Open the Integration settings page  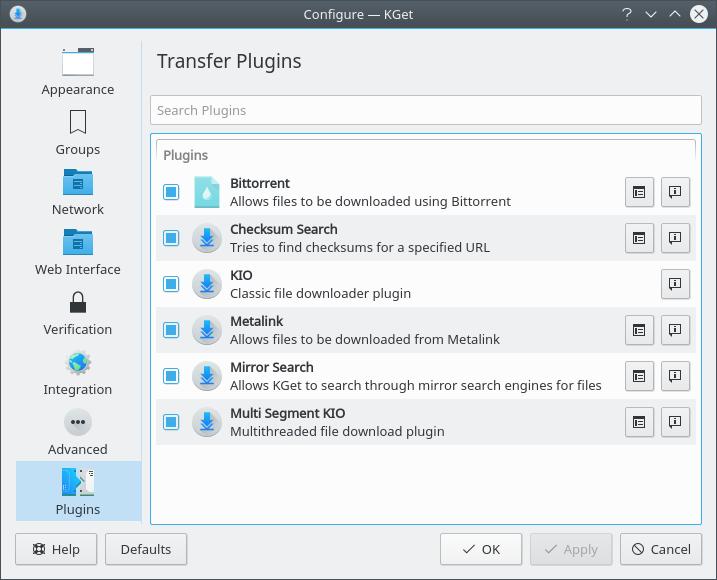pos(78,371)
